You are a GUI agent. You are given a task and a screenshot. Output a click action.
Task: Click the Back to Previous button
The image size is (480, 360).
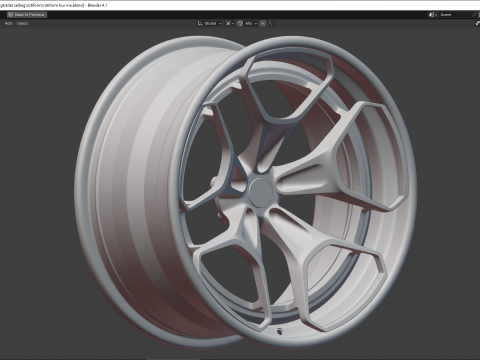(27, 15)
